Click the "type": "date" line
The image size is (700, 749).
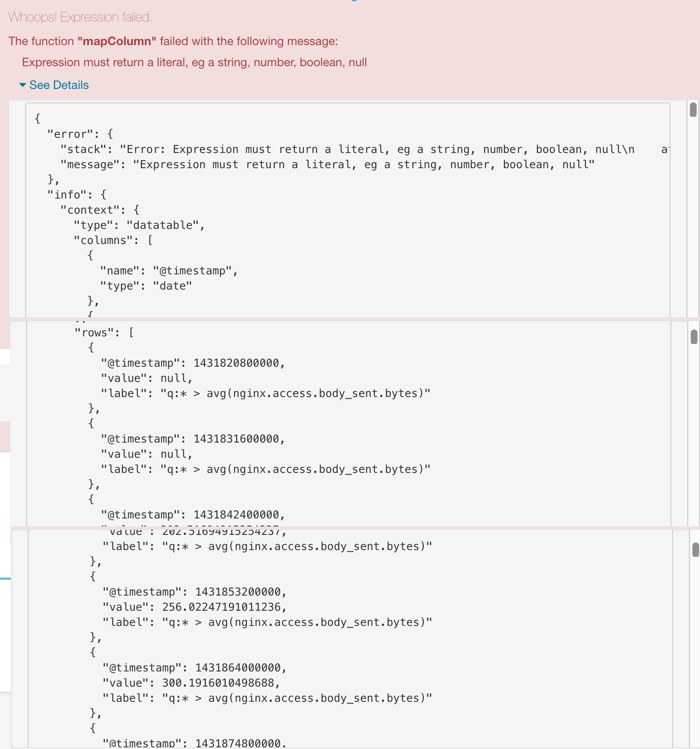coord(146,286)
